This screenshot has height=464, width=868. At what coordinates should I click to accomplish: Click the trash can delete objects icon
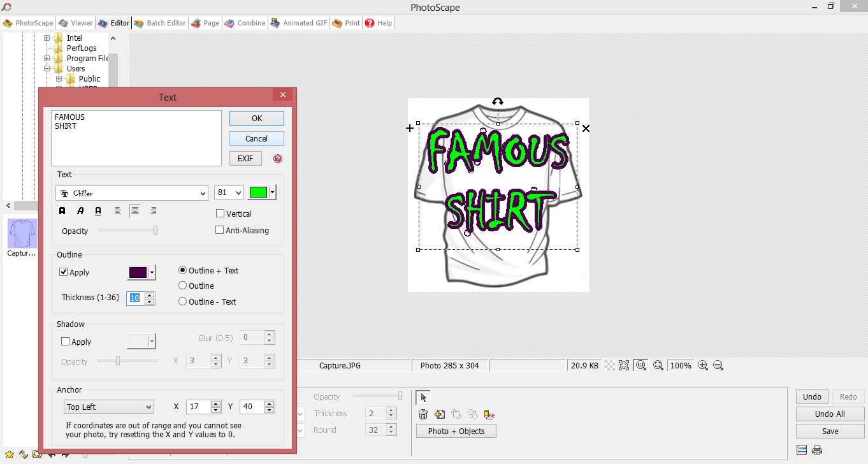(423, 414)
